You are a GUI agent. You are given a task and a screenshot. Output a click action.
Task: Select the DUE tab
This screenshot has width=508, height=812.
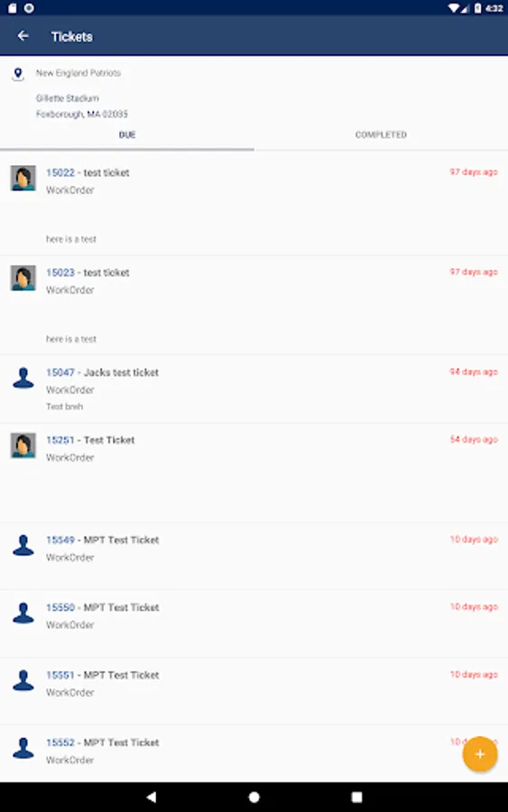click(127, 134)
